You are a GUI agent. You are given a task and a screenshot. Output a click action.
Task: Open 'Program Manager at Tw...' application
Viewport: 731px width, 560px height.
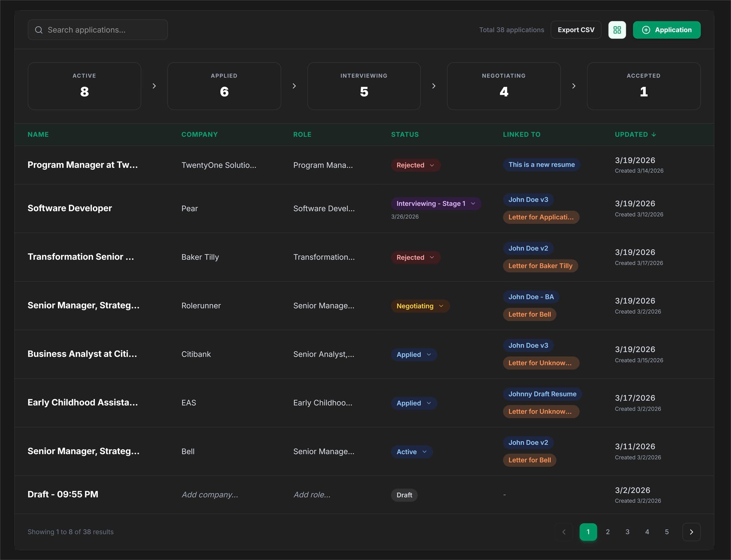pos(83,165)
